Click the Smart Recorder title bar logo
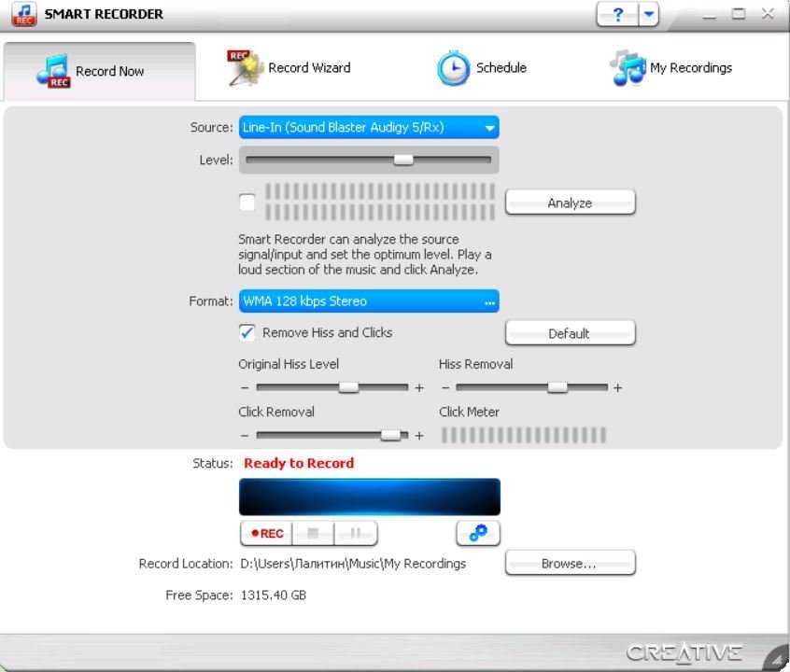 click(x=23, y=15)
